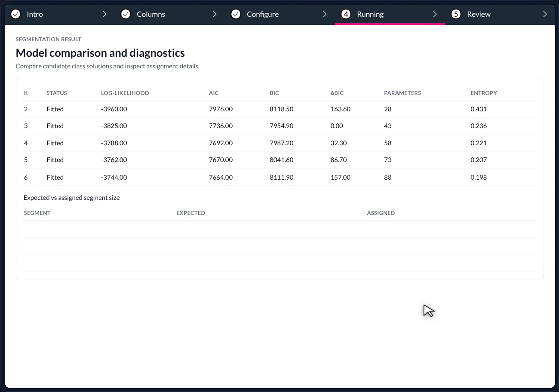Image resolution: width=559 pixels, height=392 pixels.
Task: Click the checkmark icon beside Columns
Action: (x=126, y=14)
